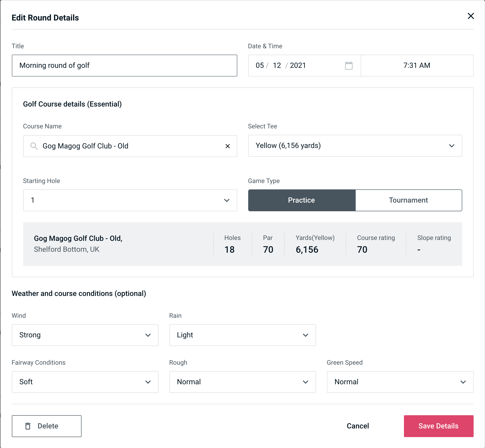Click the calendar icon next to date field
The height and width of the screenshot is (448, 485).
click(349, 65)
